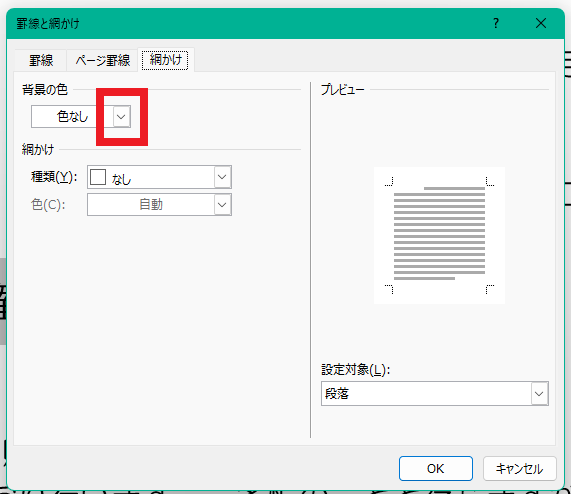Select the 網かけ tab
The height and width of the screenshot is (494, 571).
click(165, 60)
